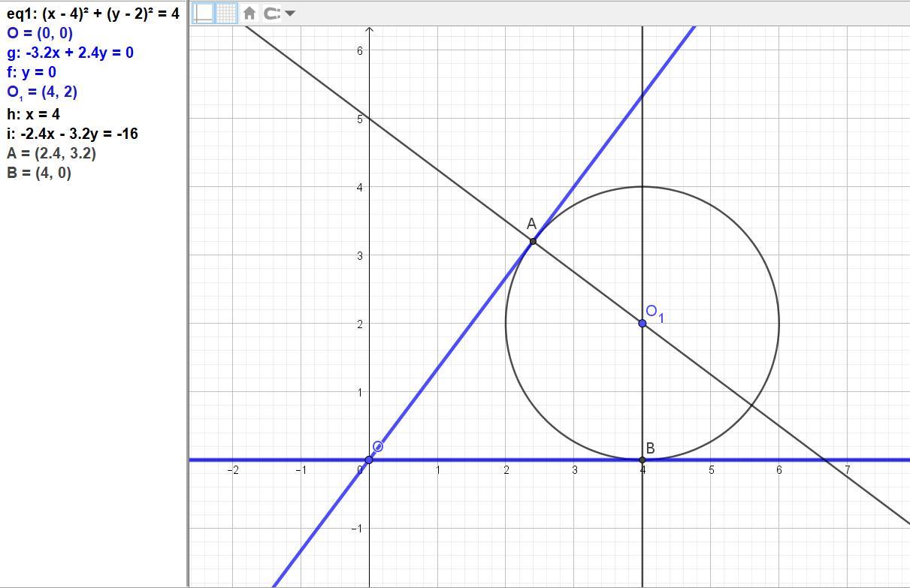
Task: Click the blue center point O₁
Action: [642, 323]
